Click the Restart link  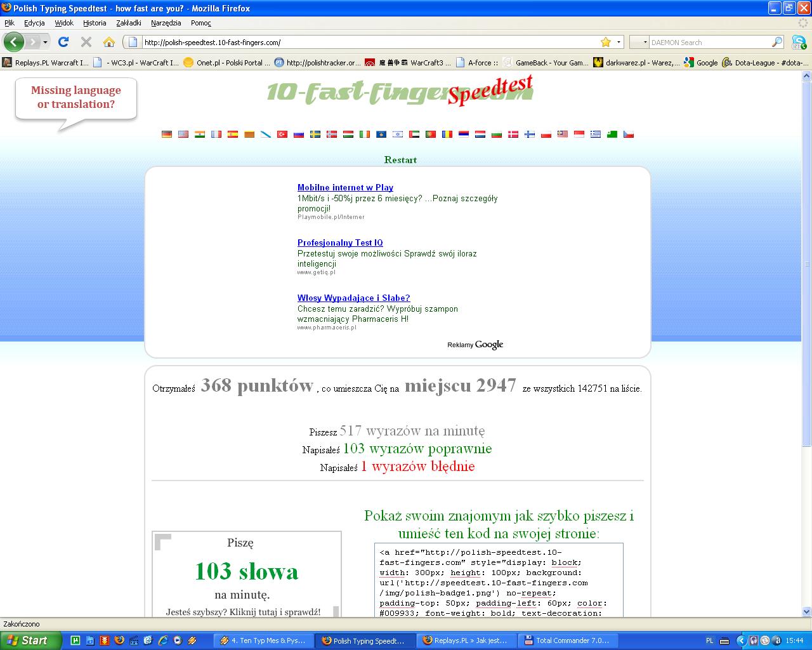click(x=400, y=160)
